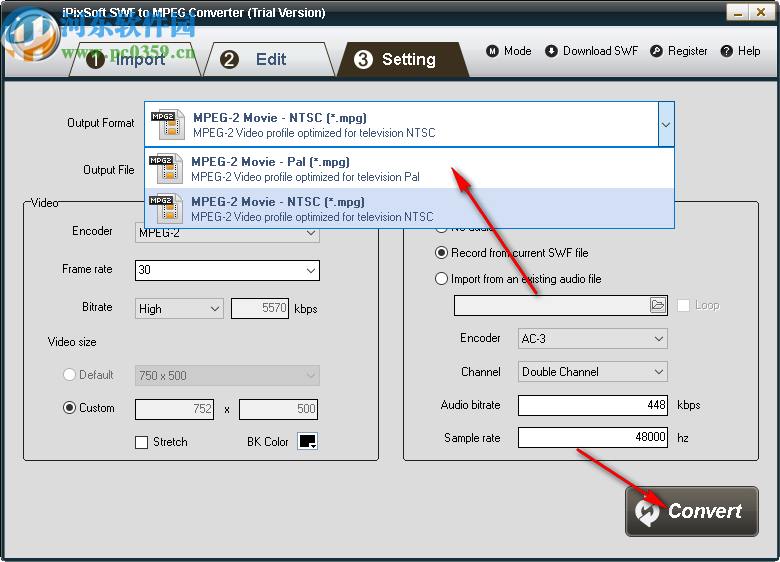Switch to the Import tab
This screenshot has width=780, height=562.
[134, 60]
